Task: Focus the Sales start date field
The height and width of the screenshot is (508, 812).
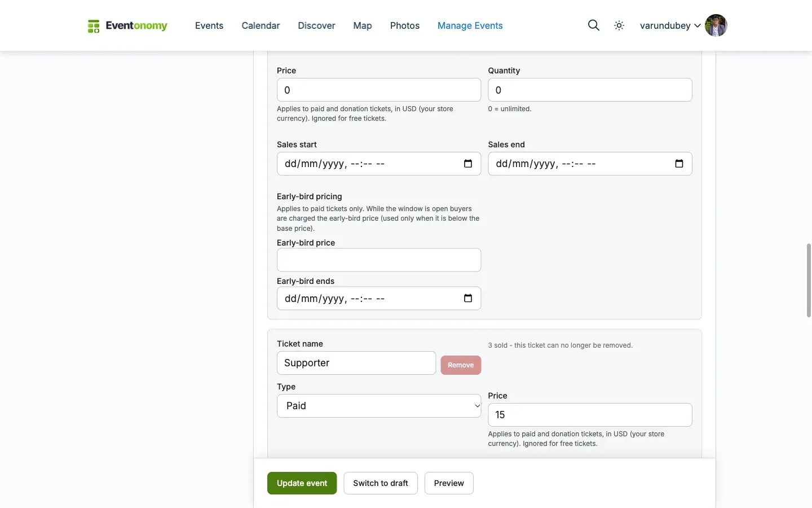Action: pos(379,164)
